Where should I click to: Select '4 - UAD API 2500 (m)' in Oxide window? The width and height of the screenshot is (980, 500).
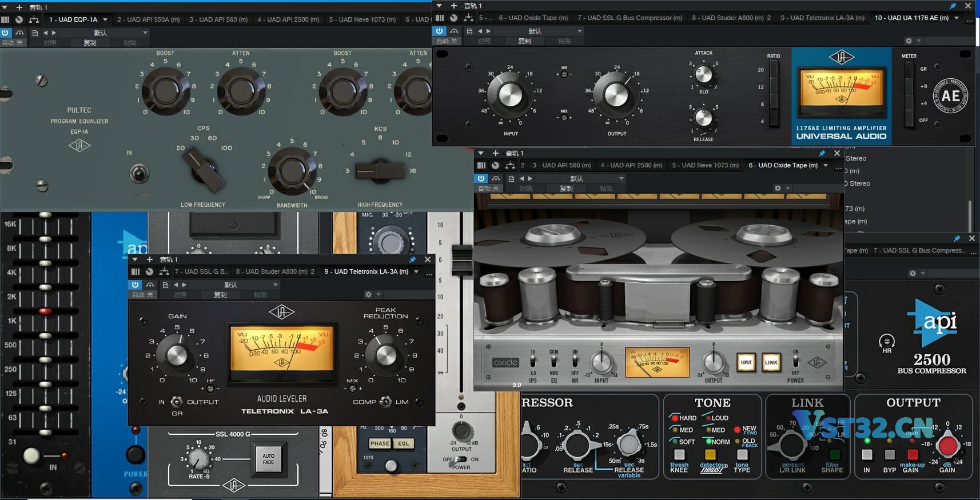tap(631, 165)
